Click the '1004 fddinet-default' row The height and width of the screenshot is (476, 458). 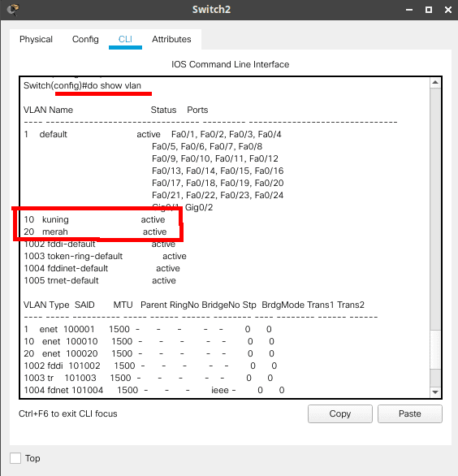tap(102, 268)
